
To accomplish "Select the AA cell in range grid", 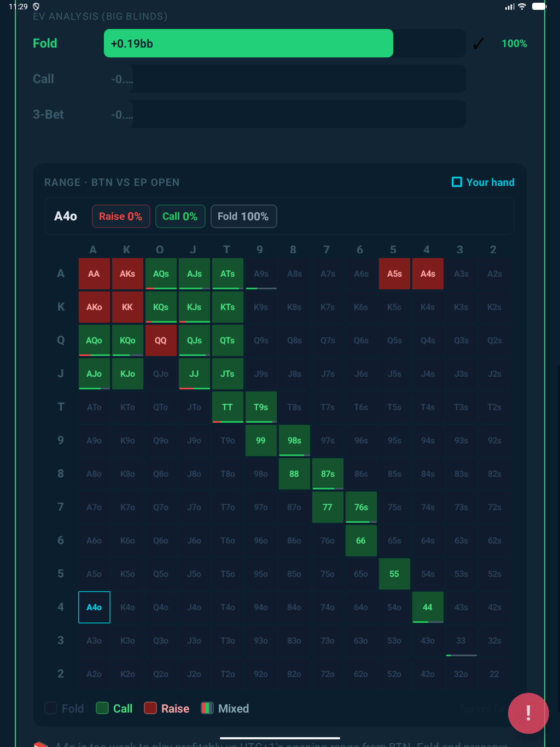I will pos(94,274).
